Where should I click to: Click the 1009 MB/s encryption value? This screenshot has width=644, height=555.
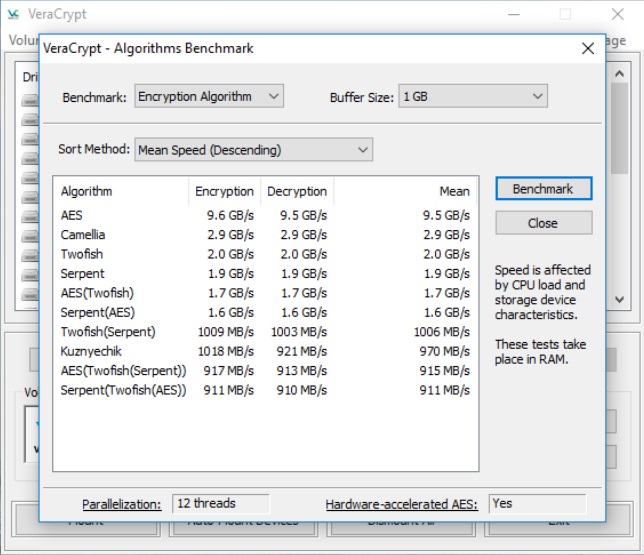(226, 332)
